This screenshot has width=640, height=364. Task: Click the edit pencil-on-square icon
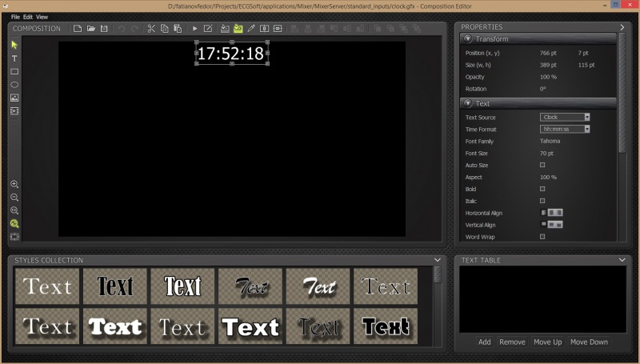(208, 29)
